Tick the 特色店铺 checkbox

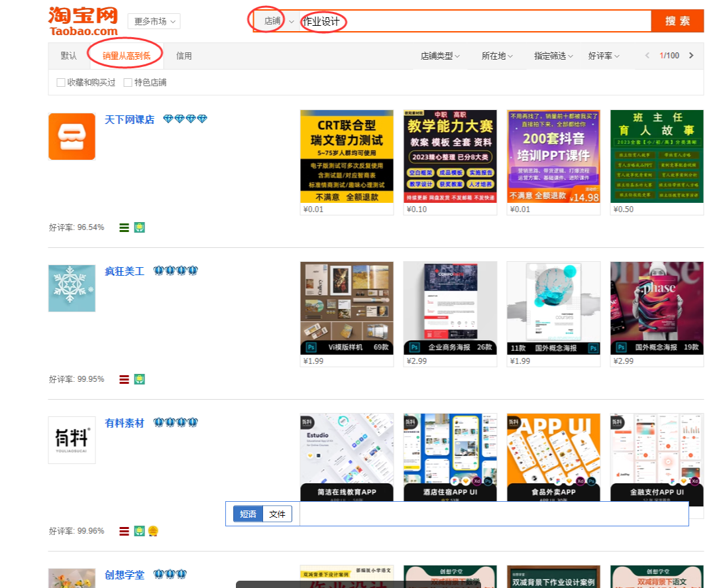128,83
